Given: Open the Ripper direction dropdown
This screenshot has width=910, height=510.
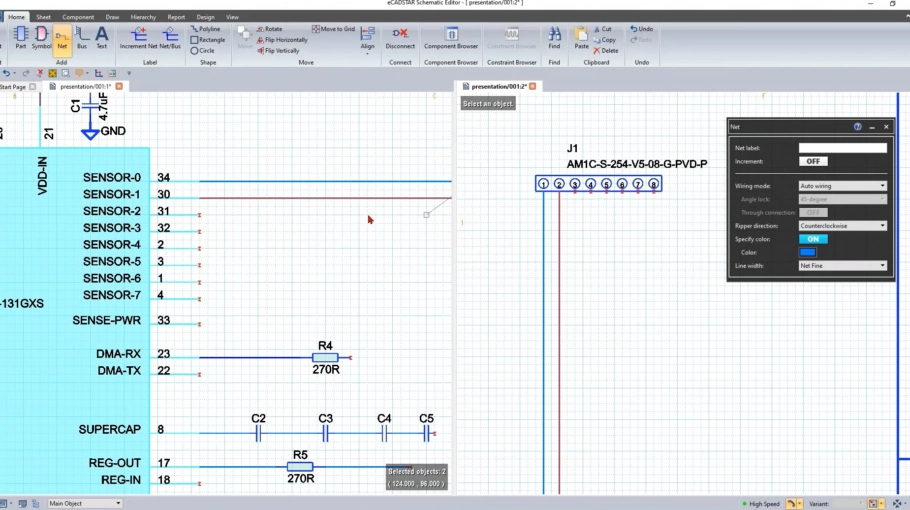Looking at the screenshot, I should (842, 226).
